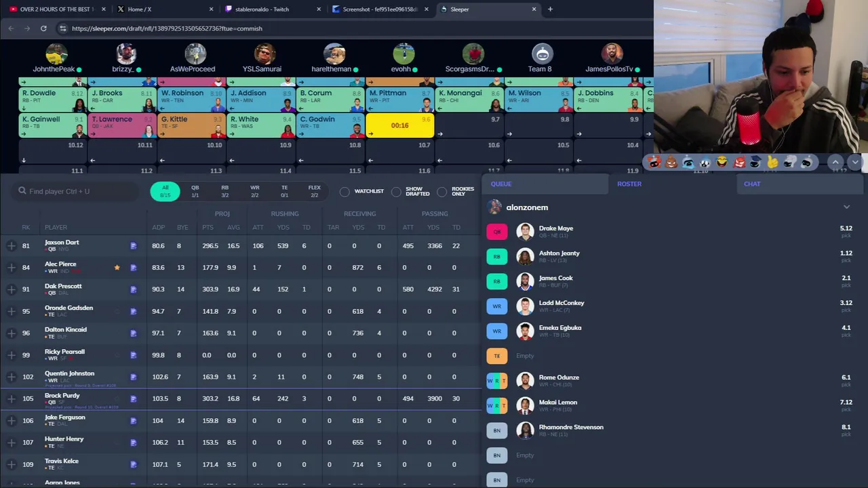The height and width of the screenshot is (488, 868).
Task: Reload the page with the refresh icon
Action: (x=43, y=28)
